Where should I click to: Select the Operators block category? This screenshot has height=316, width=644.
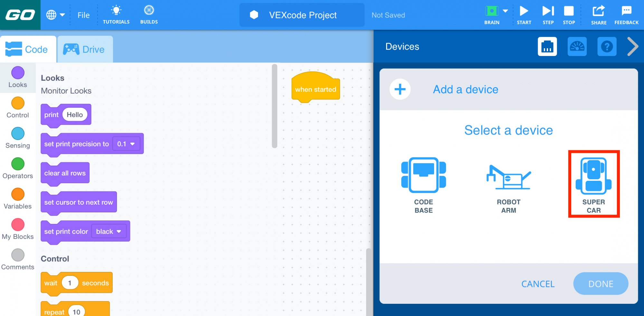click(18, 169)
